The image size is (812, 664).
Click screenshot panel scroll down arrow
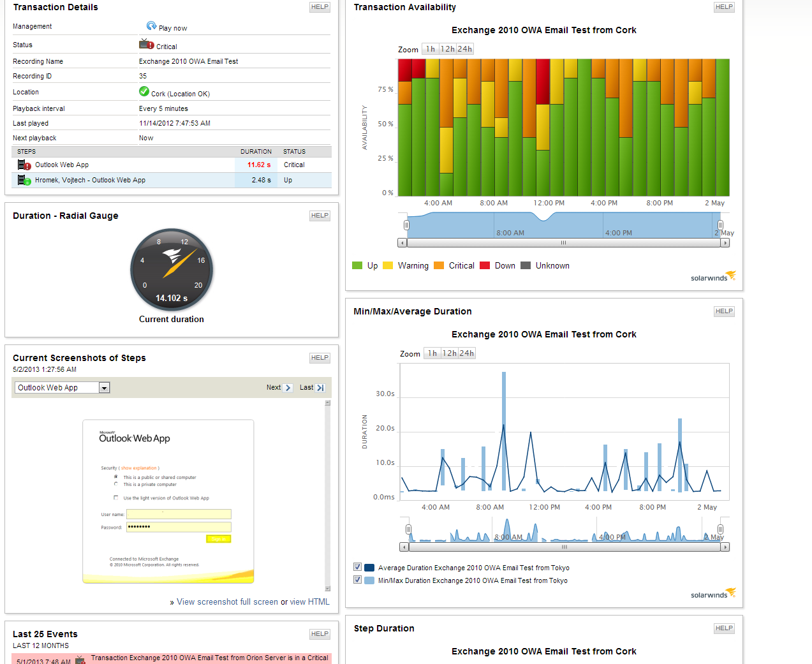pyautogui.click(x=328, y=589)
